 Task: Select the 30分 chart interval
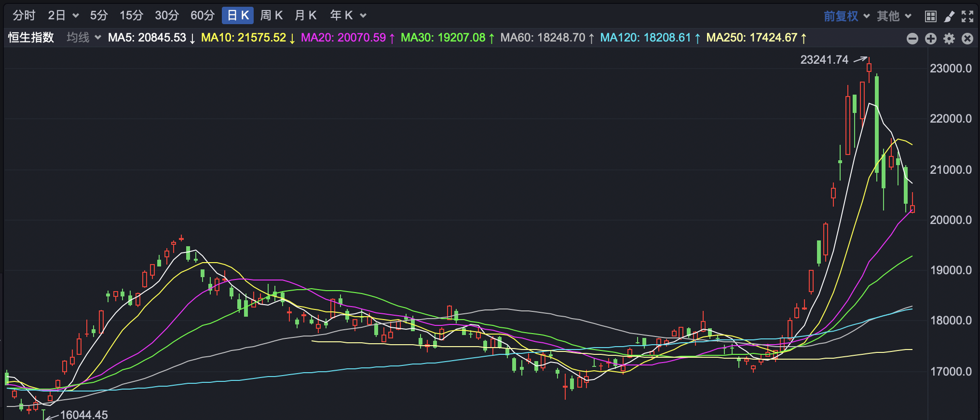167,15
